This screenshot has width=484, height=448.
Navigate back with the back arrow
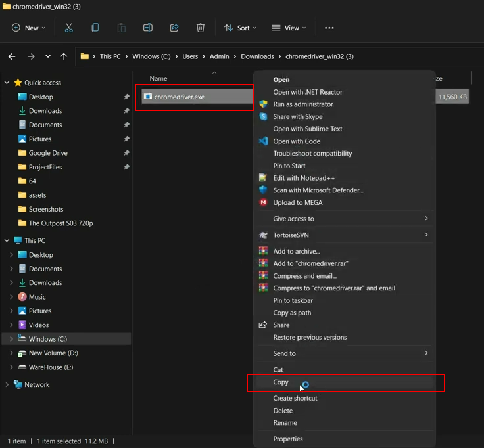pos(12,56)
